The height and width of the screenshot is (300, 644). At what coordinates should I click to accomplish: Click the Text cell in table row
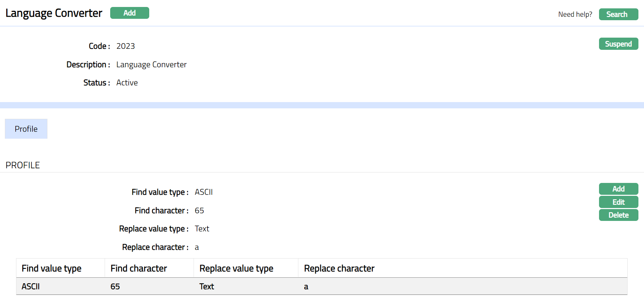tap(206, 286)
